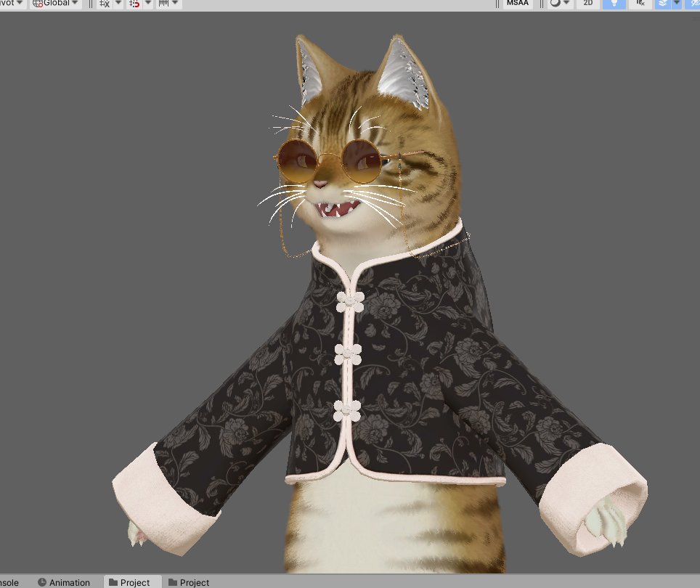Open grid visibility options arrow
The image size is (700, 588).
(118, 3)
